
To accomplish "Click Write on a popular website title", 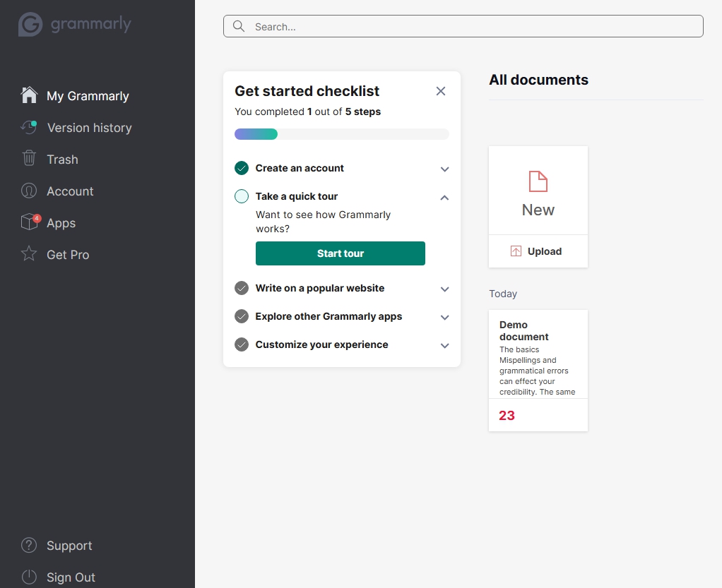I will (x=319, y=288).
